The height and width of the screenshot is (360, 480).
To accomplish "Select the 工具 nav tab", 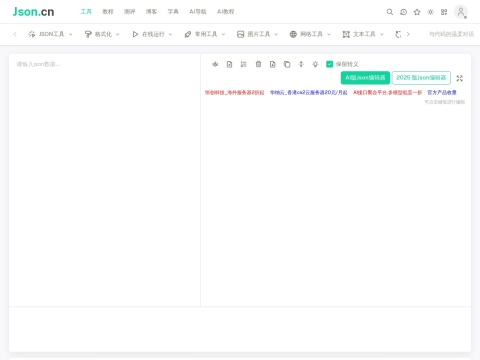I will (86, 12).
